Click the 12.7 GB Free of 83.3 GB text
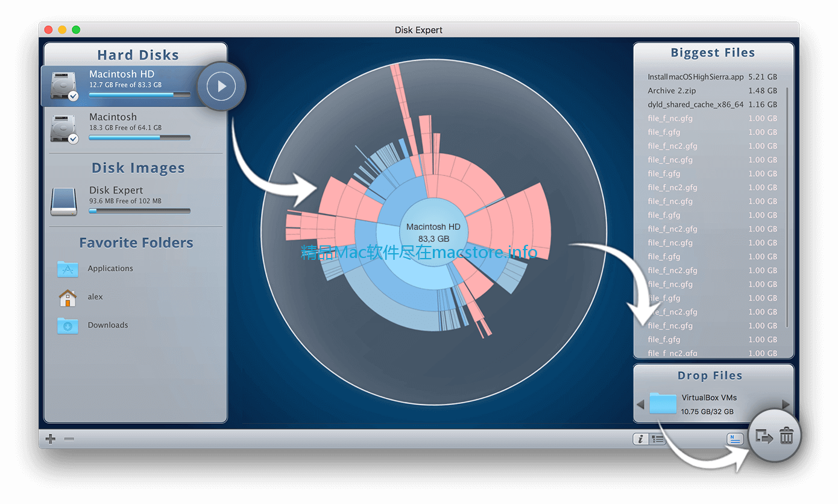Image resolution: width=838 pixels, height=504 pixels. click(x=125, y=85)
